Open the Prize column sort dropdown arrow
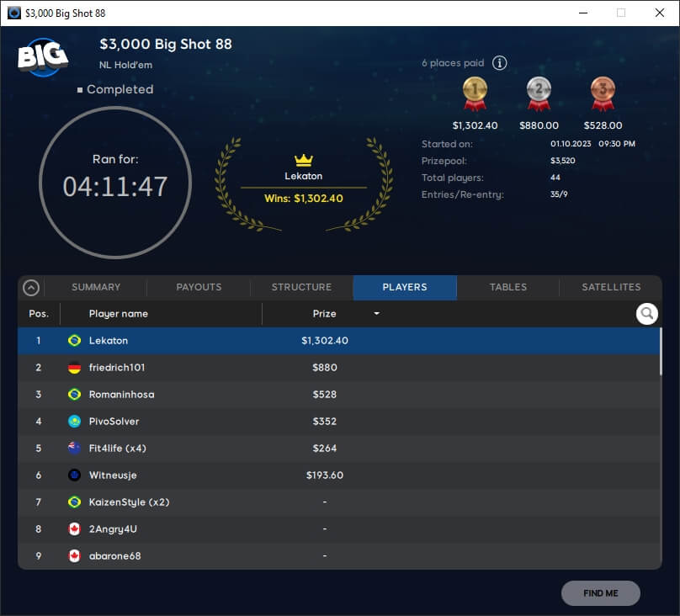This screenshot has height=616, width=680. click(x=376, y=313)
